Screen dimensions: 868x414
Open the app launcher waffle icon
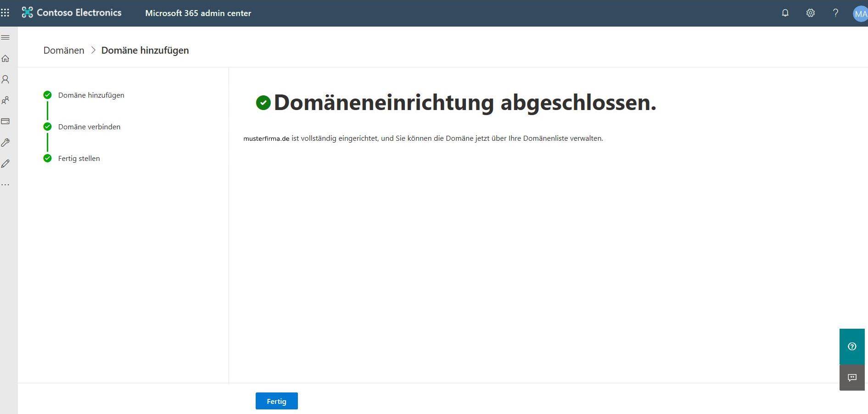(x=5, y=13)
